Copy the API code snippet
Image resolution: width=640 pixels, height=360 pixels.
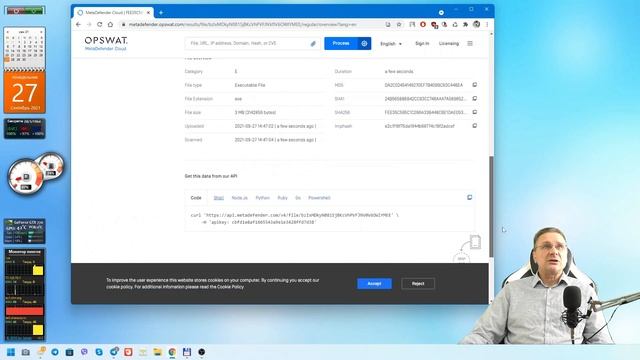tap(469, 198)
